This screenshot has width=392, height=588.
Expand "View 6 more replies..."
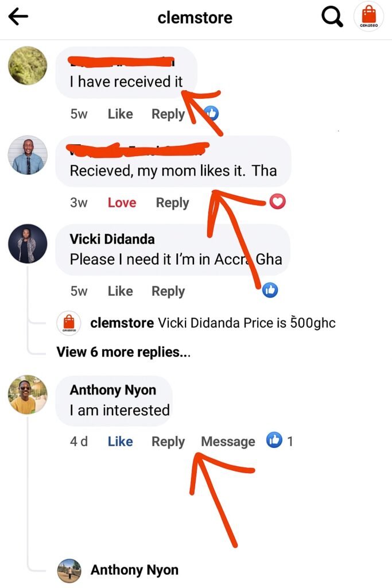[123, 352]
